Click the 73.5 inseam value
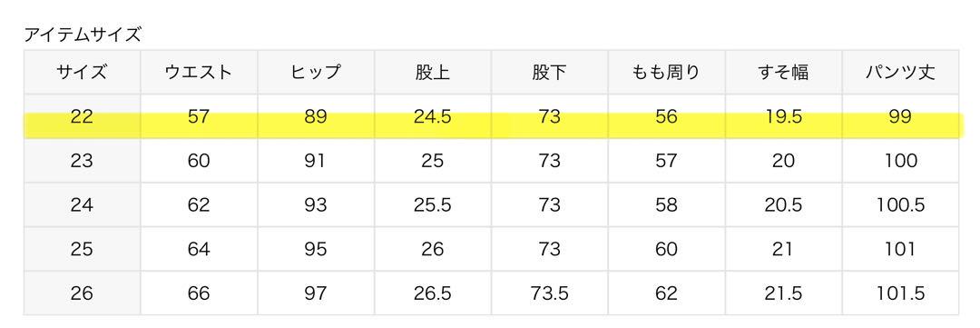 (x=549, y=293)
